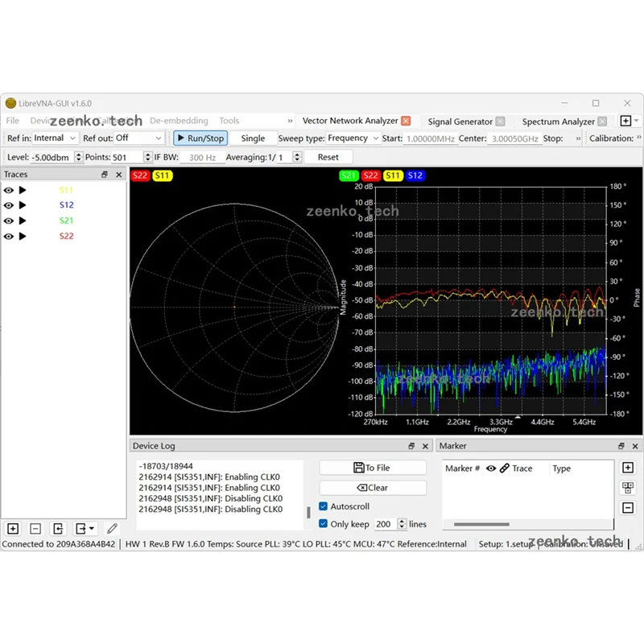This screenshot has height=644, width=644.
Task: Click the import trace icon
Action: click(59, 529)
